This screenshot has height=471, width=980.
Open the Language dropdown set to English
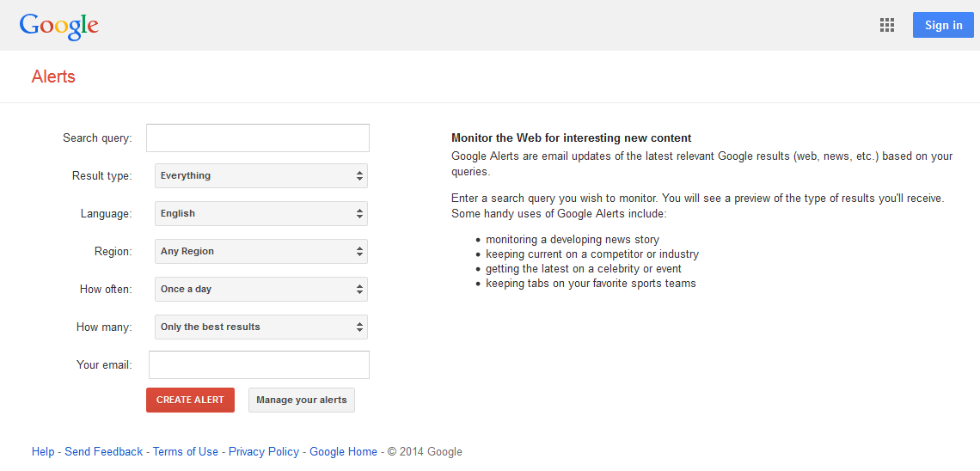coord(260,214)
